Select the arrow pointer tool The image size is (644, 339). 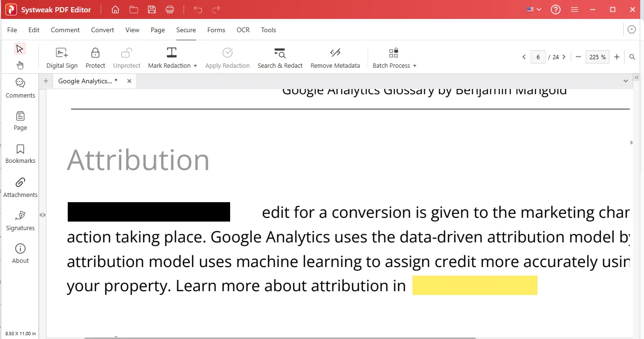tap(19, 49)
